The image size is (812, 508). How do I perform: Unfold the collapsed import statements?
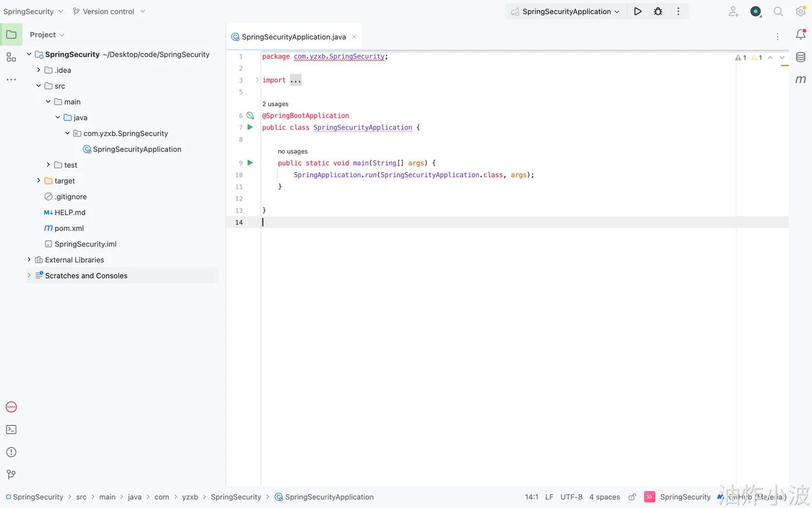pos(296,80)
